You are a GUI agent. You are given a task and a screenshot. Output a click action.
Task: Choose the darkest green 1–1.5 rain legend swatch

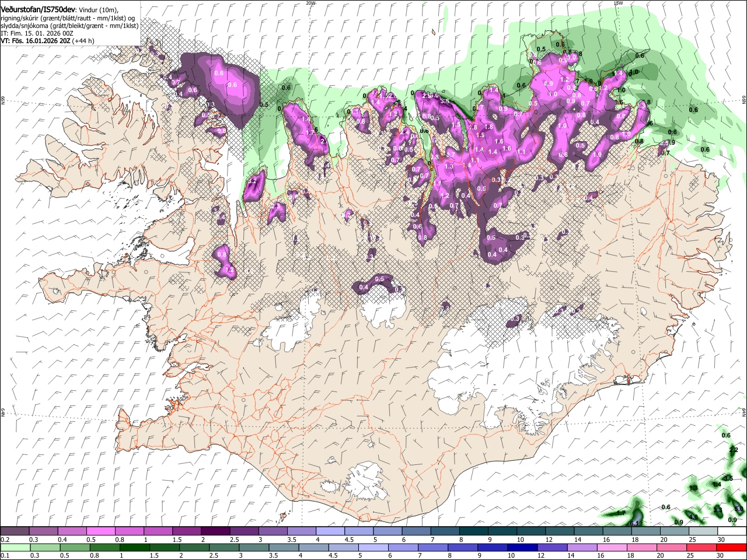134,547
